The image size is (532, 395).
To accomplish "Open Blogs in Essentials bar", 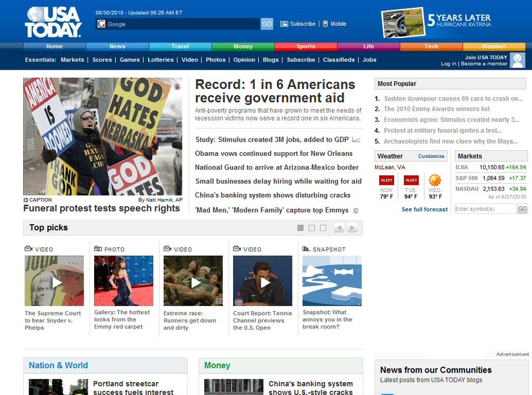I will [271, 60].
